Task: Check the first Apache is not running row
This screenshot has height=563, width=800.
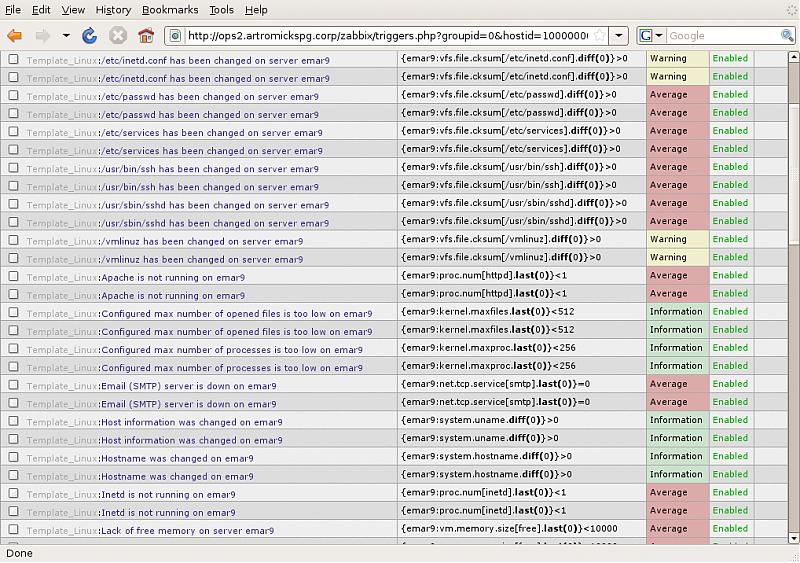Action: click(13, 276)
